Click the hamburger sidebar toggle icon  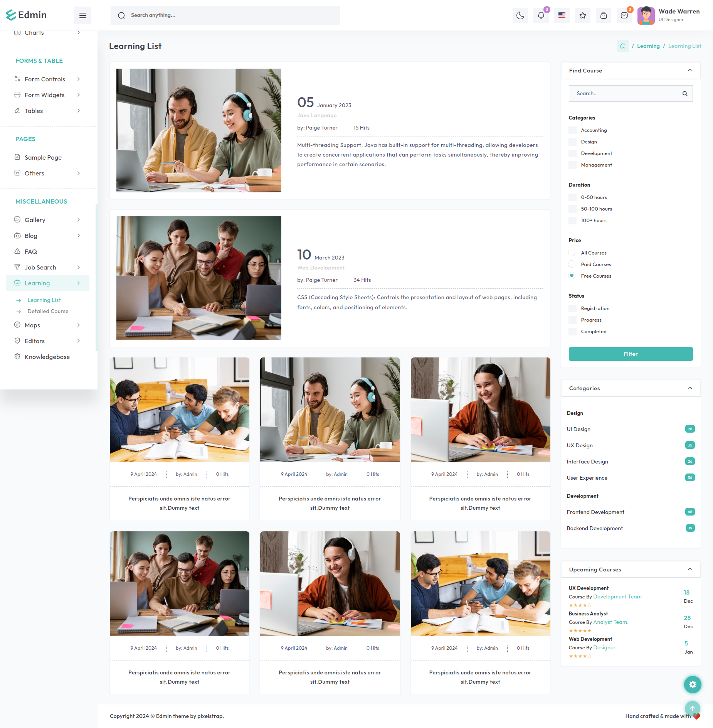pyautogui.click(x=82, y=15)
